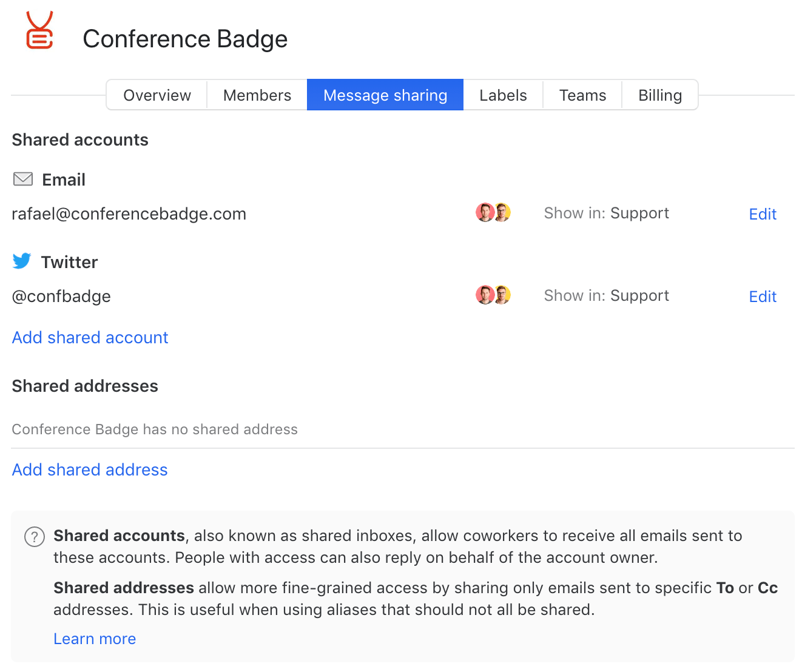Screen dimensions: 802x672
Task: Open the Learn more link
Action: click(x=95, y=639)
